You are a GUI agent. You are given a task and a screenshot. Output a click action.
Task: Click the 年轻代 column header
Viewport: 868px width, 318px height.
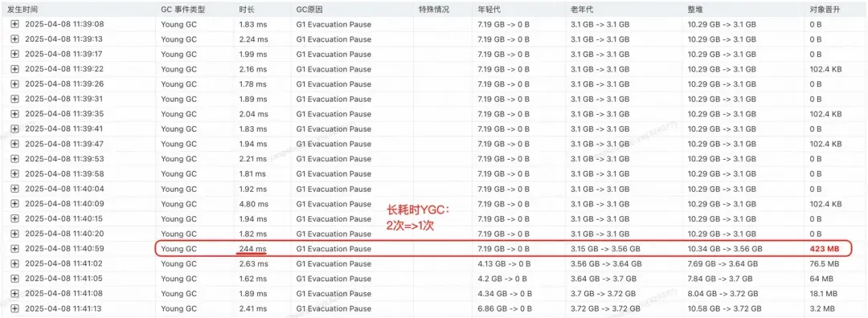click(489, 10)
